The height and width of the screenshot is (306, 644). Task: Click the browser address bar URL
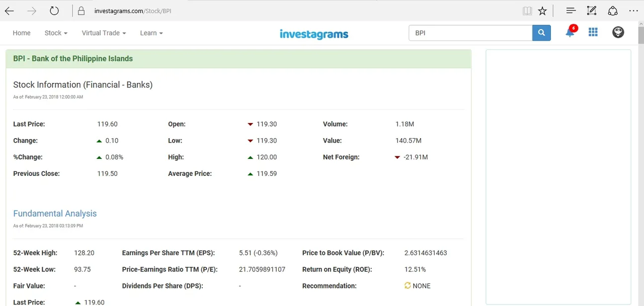click(133, 11)
